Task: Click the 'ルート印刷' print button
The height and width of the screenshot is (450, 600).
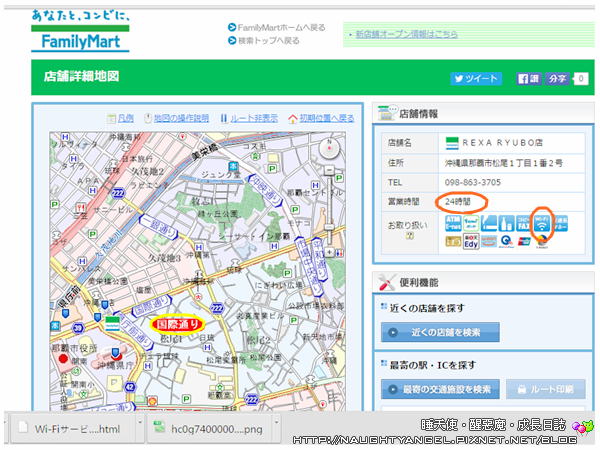Action: click(x=546, y=389)
